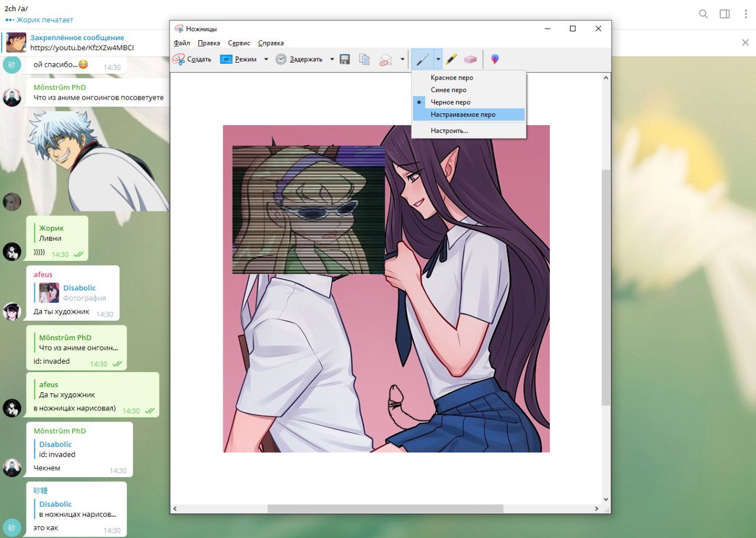Toggle the Telegram side panel icon
The width and height of the screenshot is (756, 538).
tap(725, 14)
